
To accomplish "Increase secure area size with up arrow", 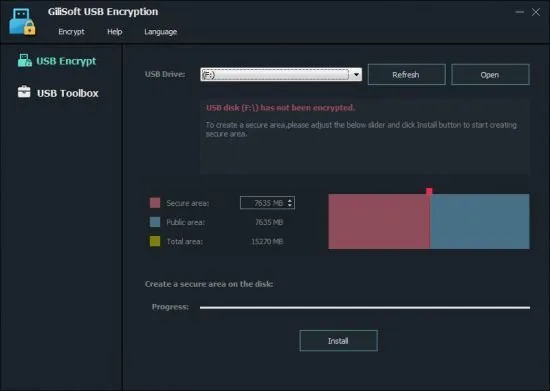I will [290, 201].
